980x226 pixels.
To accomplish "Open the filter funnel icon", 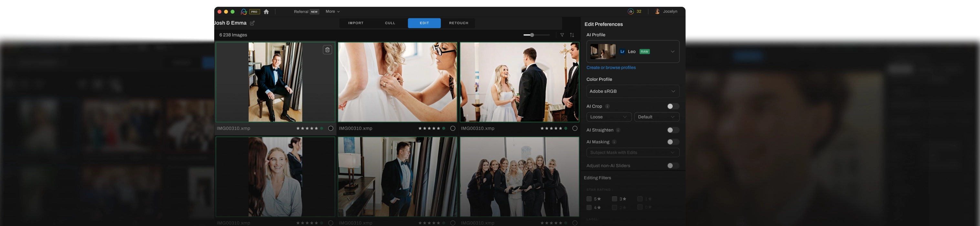I will tap(562, 35).
